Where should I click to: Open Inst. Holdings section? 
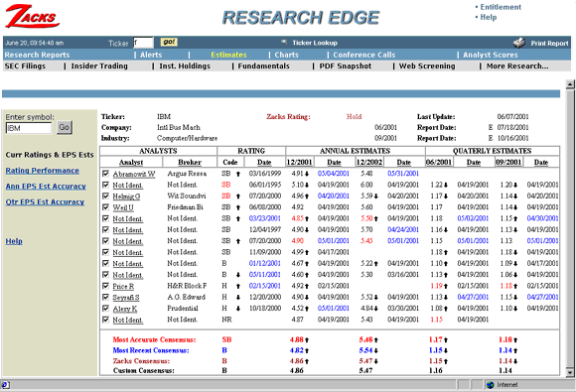(185, 66)
